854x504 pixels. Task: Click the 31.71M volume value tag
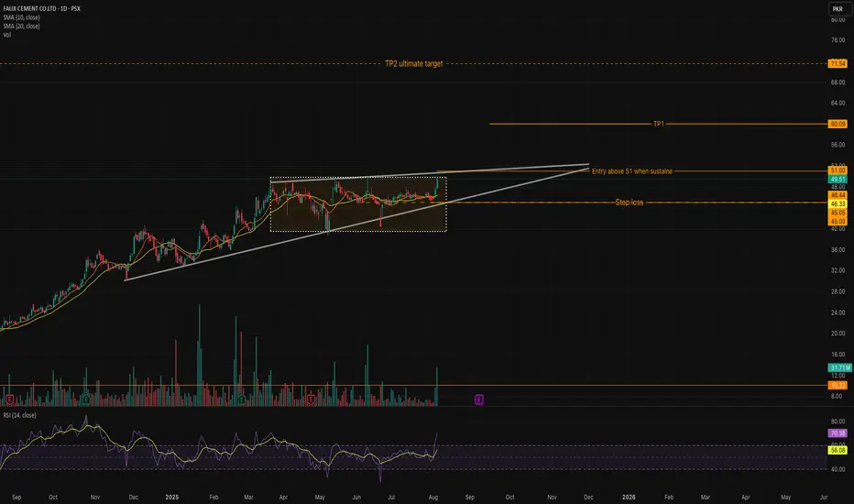pos(840,367)
